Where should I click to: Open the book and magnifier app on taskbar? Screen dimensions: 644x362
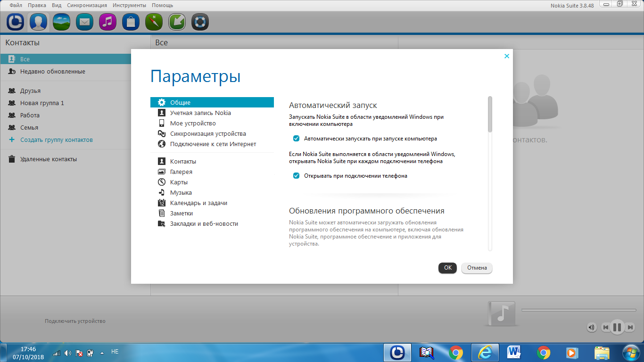point(427,352)
